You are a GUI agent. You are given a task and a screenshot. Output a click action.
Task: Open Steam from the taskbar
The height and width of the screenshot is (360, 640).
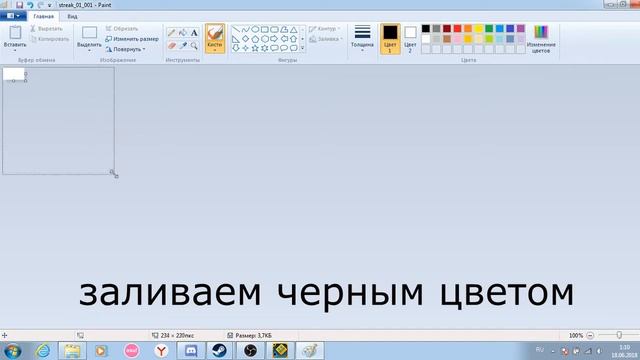coord(220,351)
